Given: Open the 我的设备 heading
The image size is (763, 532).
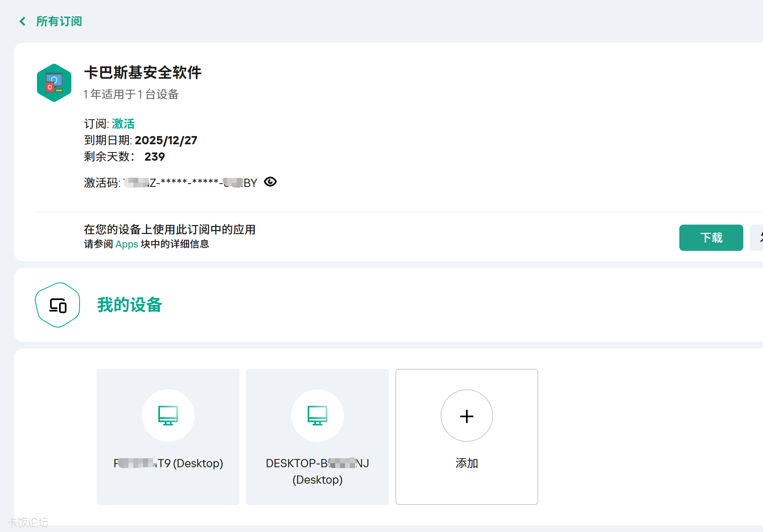Looking at the screenshot, I should [130, 305].
